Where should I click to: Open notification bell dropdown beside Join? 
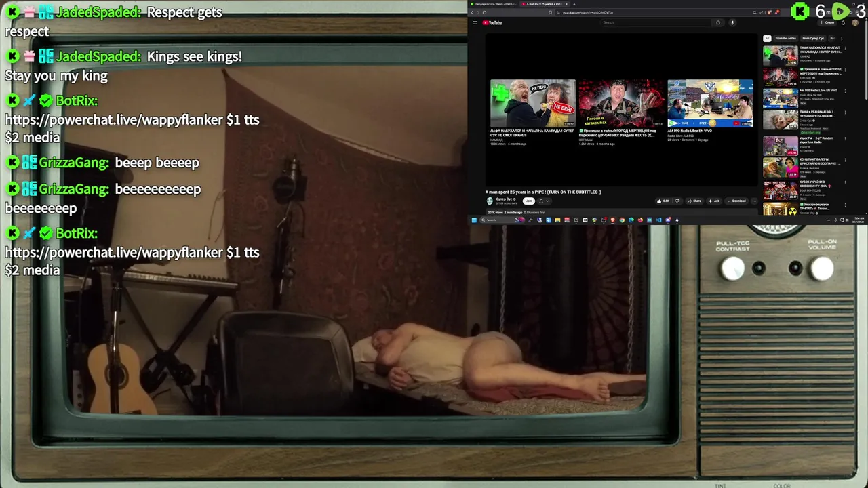click(544, 201)
